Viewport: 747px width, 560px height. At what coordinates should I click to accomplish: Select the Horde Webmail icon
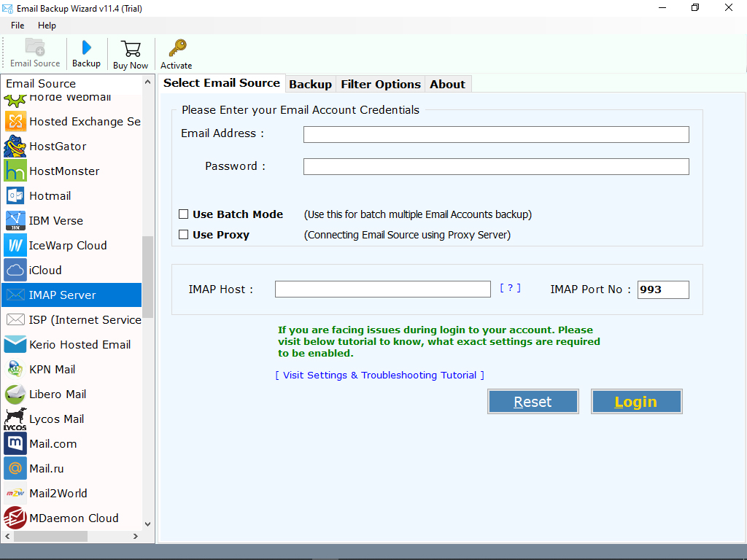pyautogui.click(x=15, y=99)
